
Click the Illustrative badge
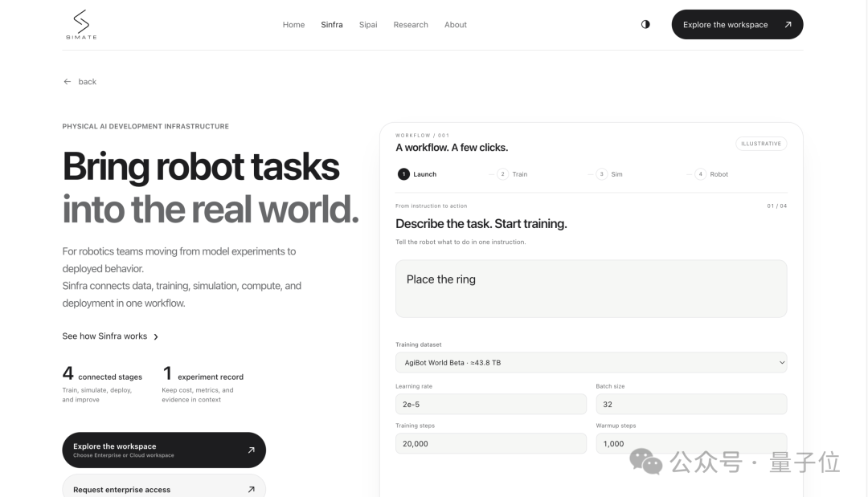coord(761,144)
